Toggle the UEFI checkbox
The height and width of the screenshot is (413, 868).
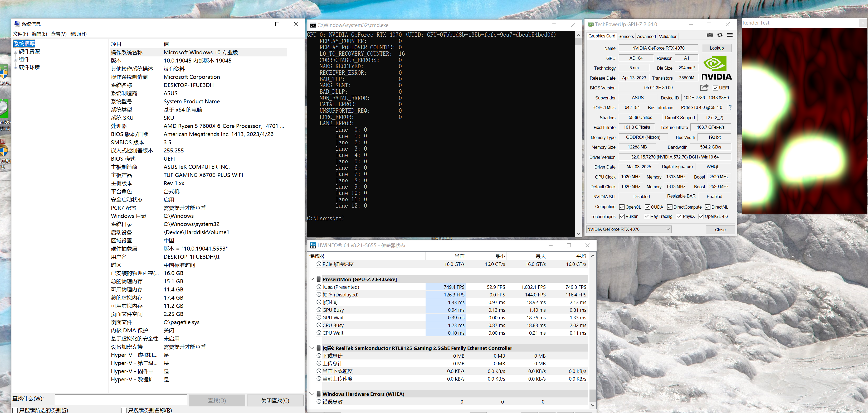tap(715, 88)
